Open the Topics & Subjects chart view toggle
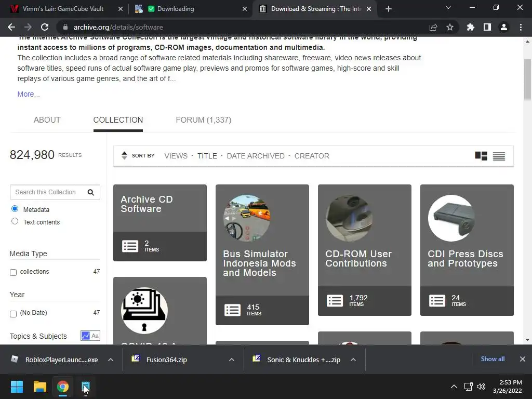532x399 pixels. tap(86, 336)
